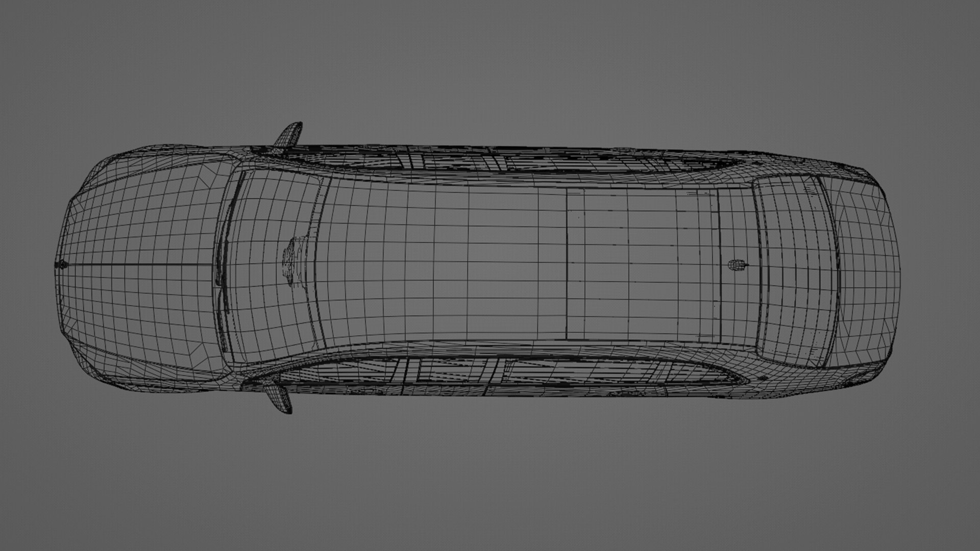
Task: Select the upper side mirror of the car
Action: click(x=289, y=135)
